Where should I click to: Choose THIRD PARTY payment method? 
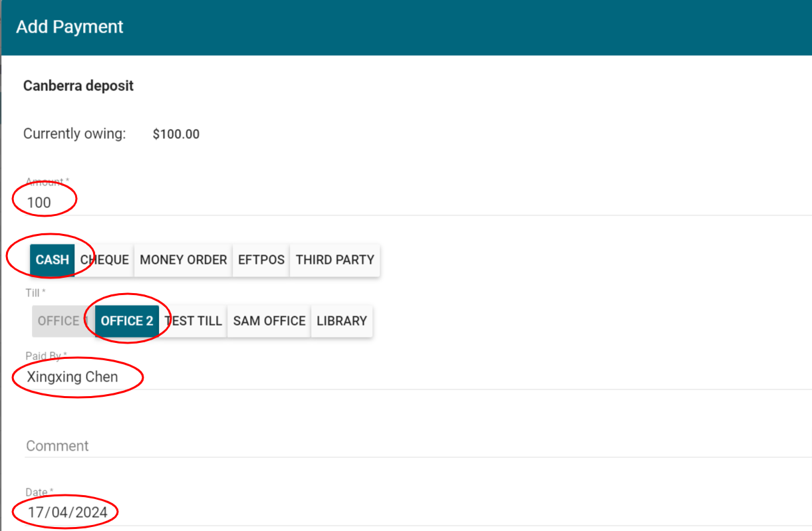click(x=335, y=260)
